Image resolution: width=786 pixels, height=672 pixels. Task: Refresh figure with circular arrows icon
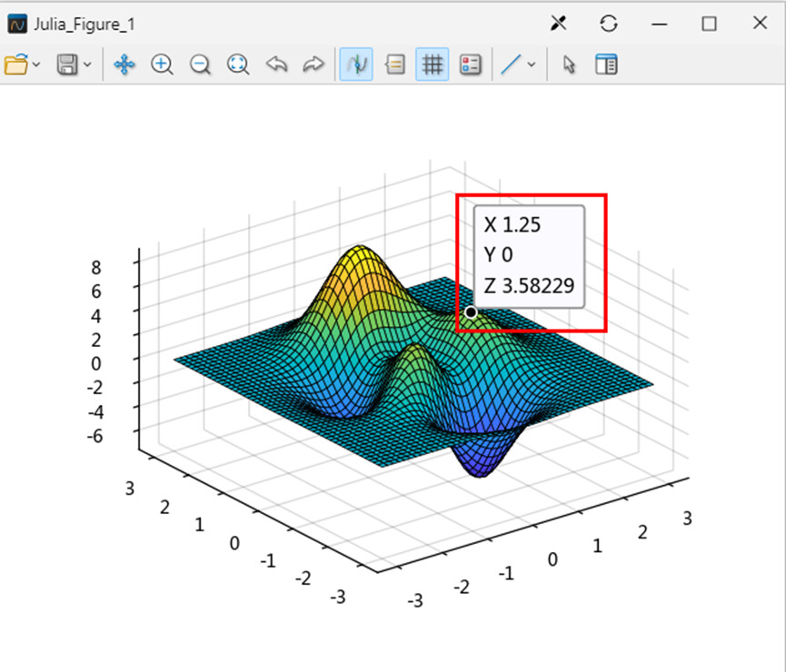pos(609,23)
